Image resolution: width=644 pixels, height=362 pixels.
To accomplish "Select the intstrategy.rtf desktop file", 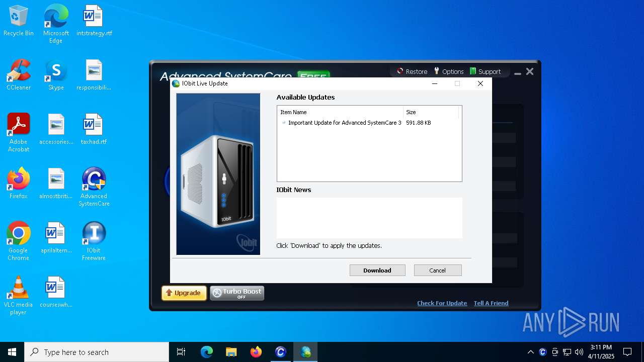I will point(94,21).
